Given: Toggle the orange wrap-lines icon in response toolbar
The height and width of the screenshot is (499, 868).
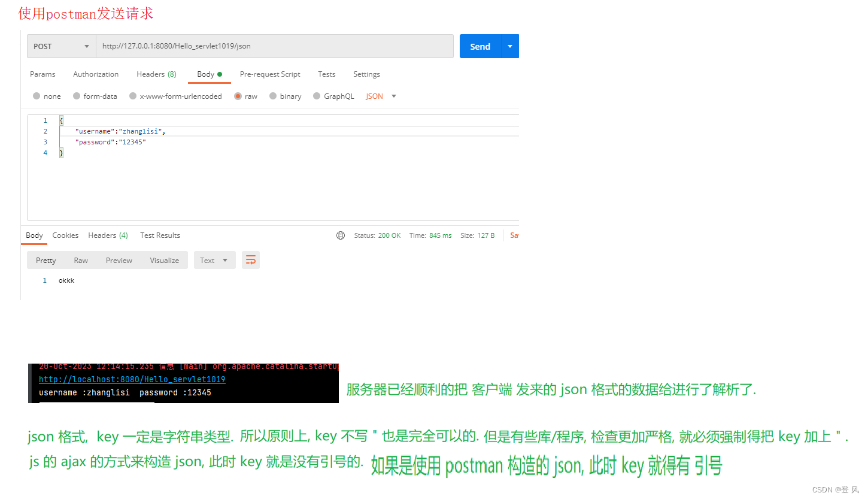Looking at the screenshot, I should pyautogui.click(x=251, y=260).
